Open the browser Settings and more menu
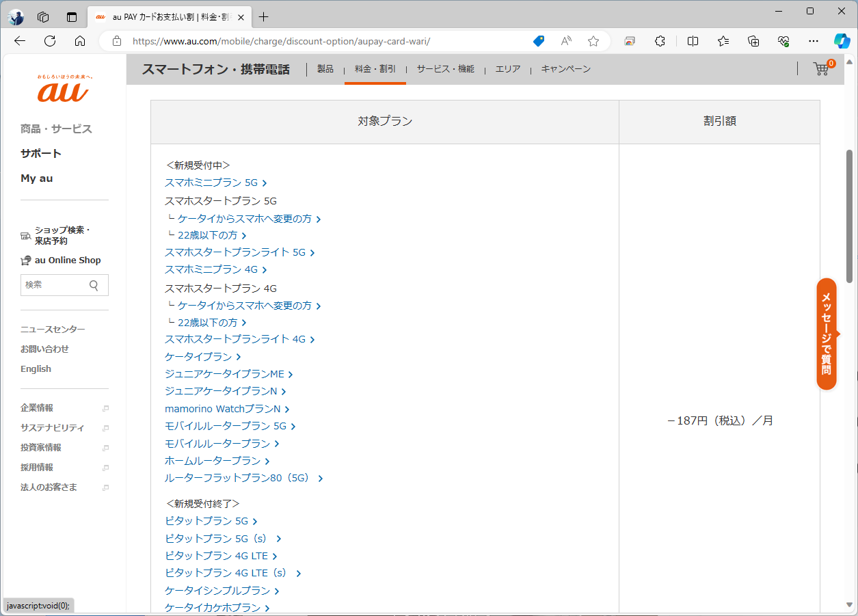Viewport: 858px width, 616px height. tap(813, 41)
